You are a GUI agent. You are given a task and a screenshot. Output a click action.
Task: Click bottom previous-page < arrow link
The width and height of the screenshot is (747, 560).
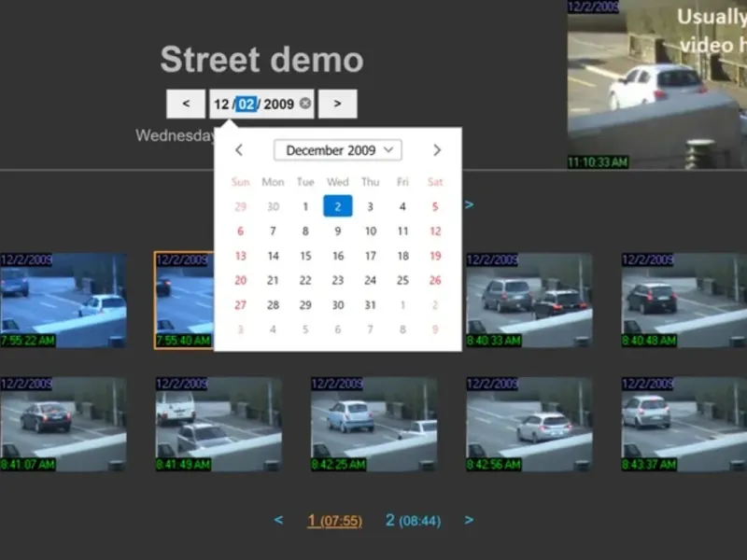pyautogui.click(x=278, y=520)
